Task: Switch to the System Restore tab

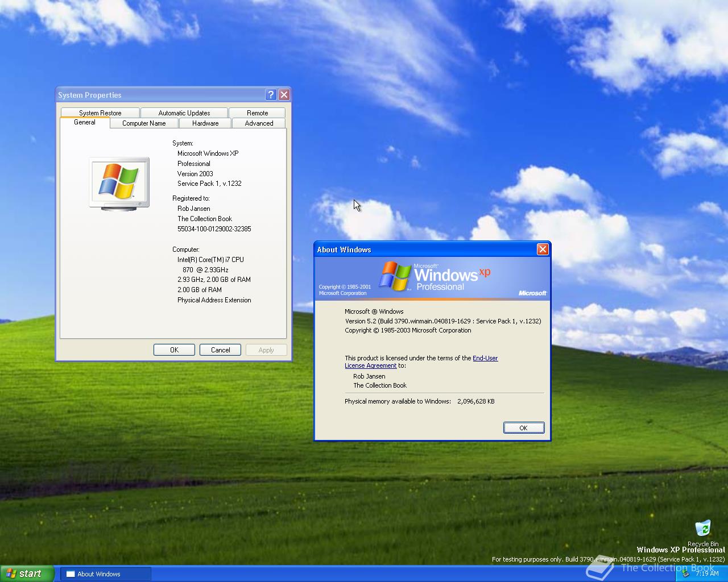Action: [x=100, y=113]
